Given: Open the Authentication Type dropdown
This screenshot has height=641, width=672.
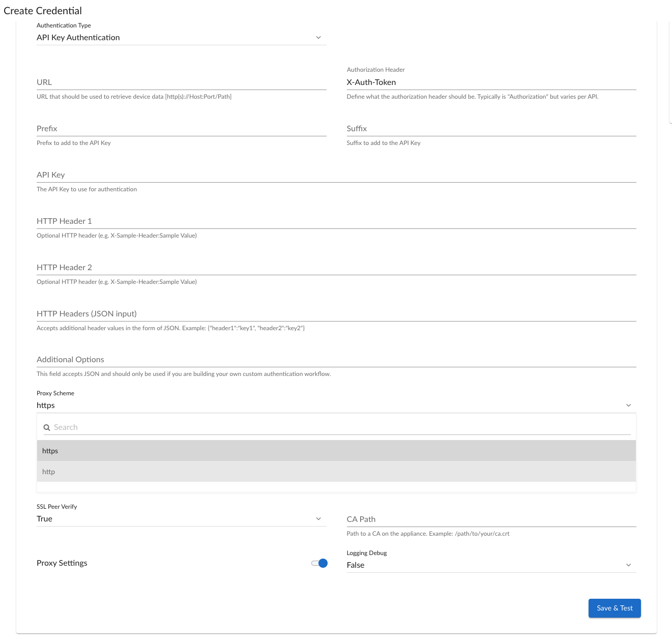Looking at the screenshot, I should (181, 38).
